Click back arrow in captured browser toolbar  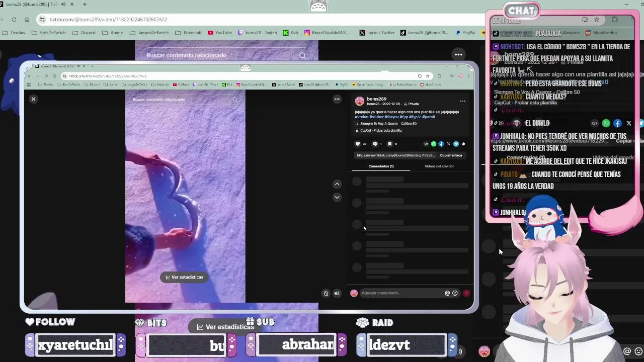29,76
